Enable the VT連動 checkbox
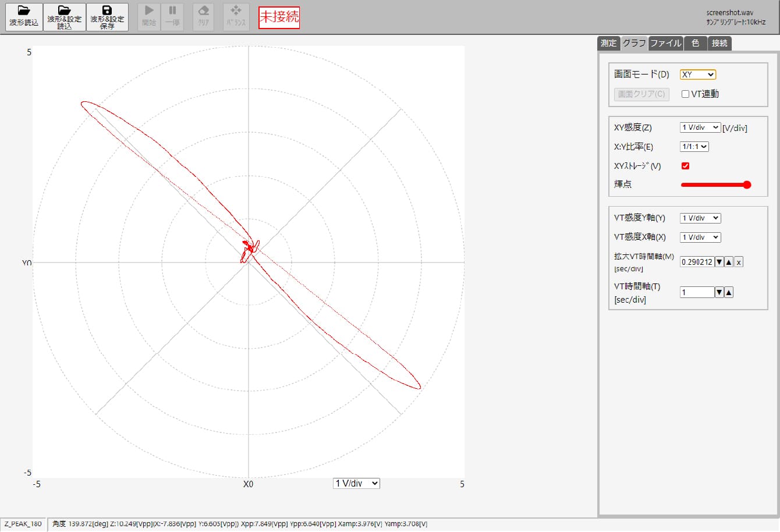Image resolution: width=780 pixels, height=532 pixels. (686, 94)
